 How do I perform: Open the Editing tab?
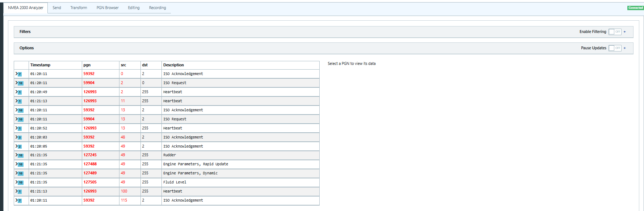click(134, 8)
